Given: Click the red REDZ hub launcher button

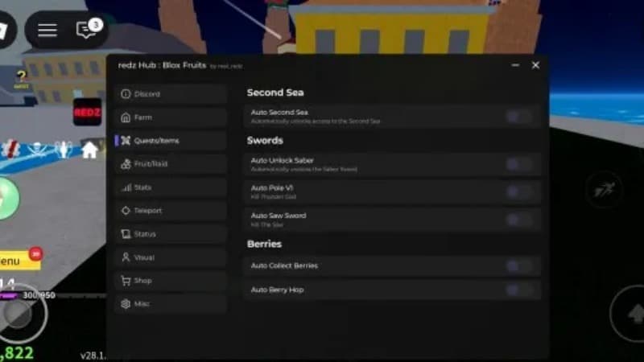Looking at the screenshot, I should (87, 112).
